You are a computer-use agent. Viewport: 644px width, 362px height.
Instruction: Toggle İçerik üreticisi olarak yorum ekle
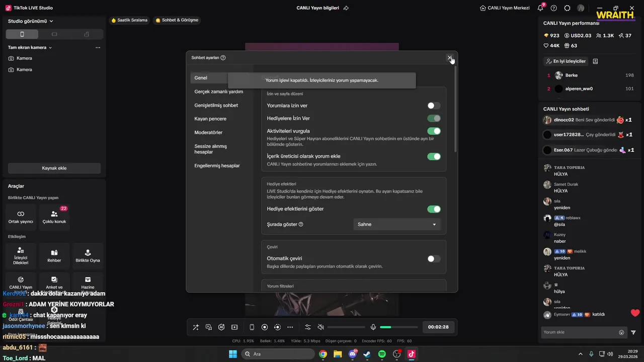434,156
